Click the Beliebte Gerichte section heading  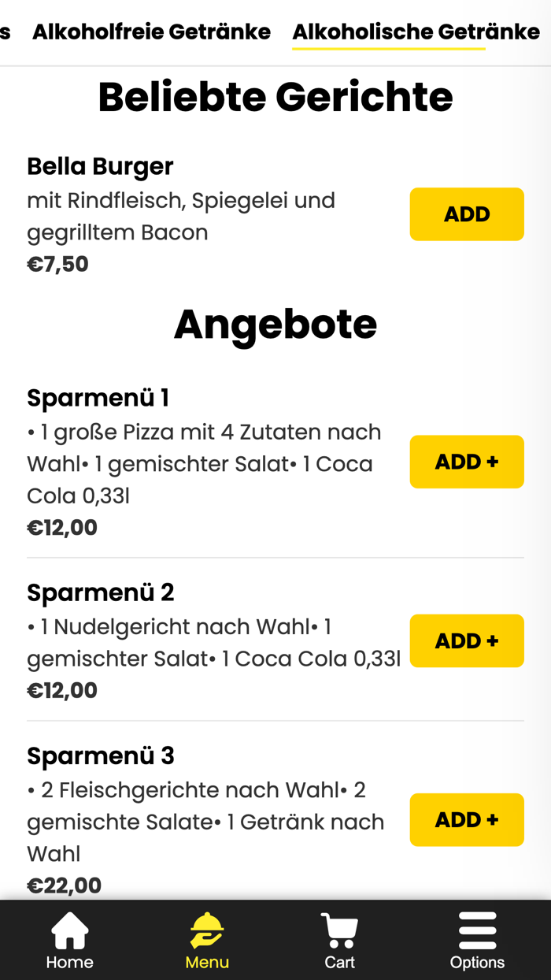(x=275, y=96)
